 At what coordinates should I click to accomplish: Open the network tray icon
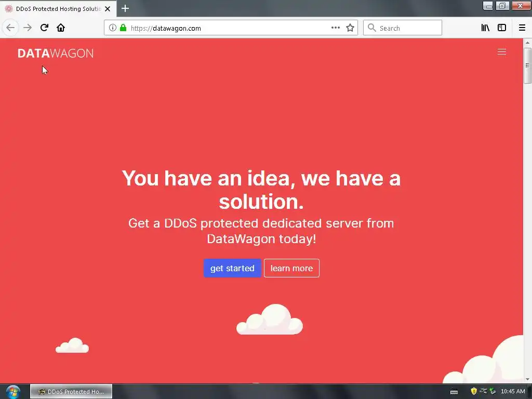coord(483,391)
